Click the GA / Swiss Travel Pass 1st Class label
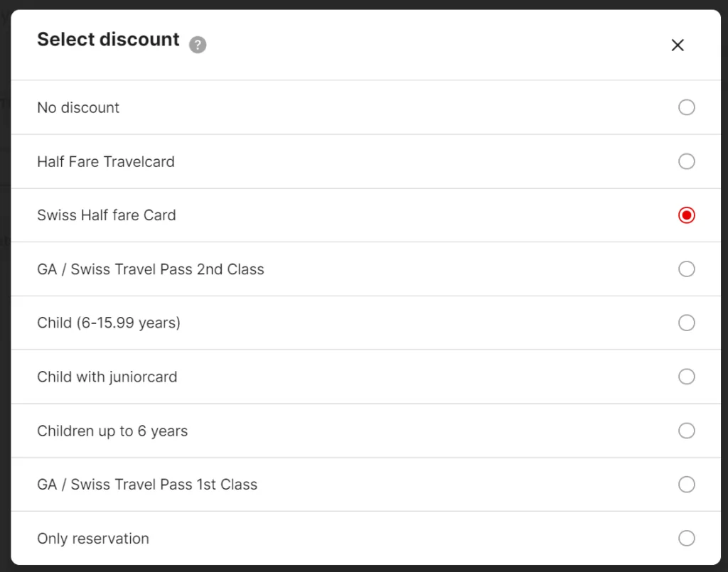 point(147,485)
